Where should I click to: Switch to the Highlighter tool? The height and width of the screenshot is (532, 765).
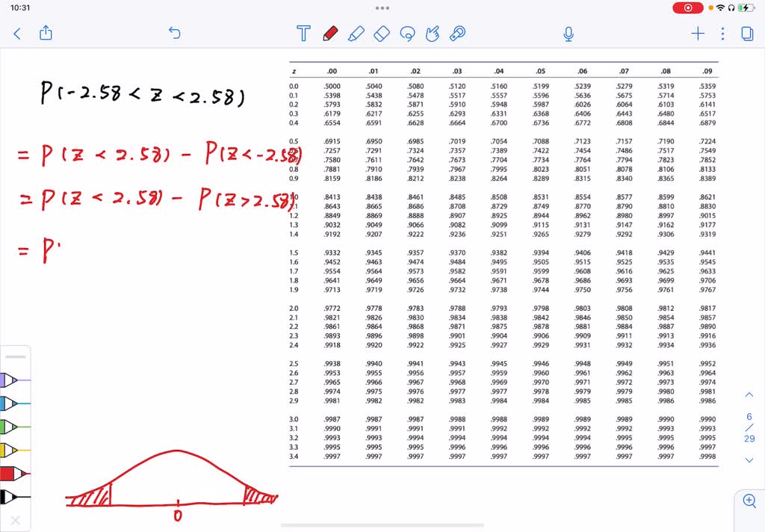tap(356, 34)
